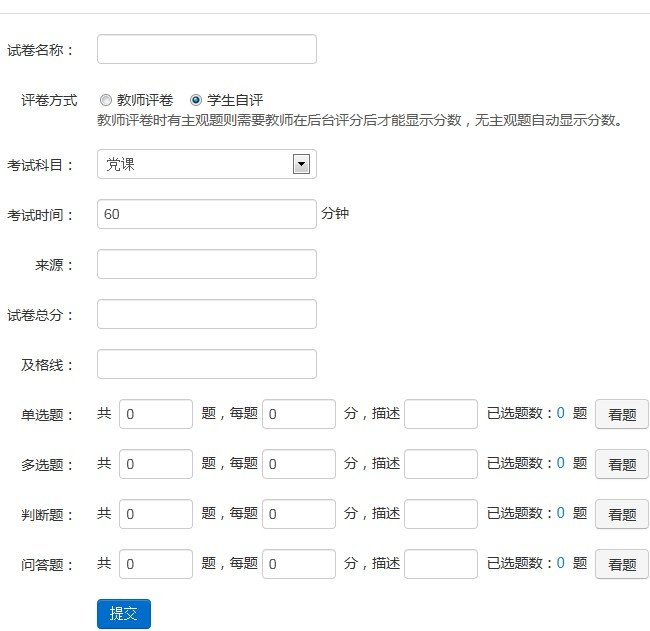Click 问答题 score per question field
Image resolution: width=650 pixels, height=631 pixels.
(x=299, y=564)
